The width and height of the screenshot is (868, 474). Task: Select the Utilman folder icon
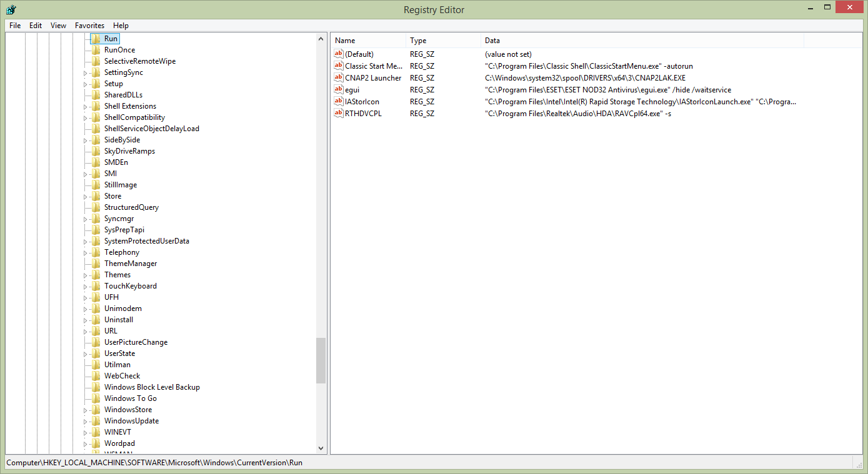point(96,365)
